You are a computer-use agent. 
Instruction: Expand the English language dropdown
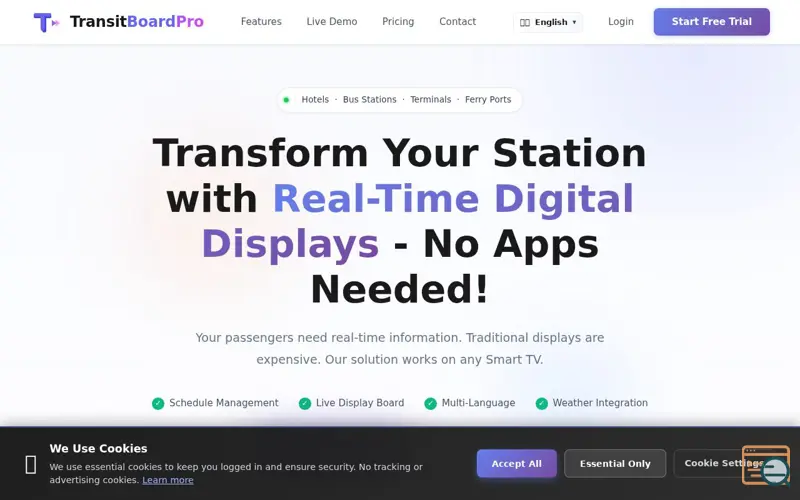548,22
